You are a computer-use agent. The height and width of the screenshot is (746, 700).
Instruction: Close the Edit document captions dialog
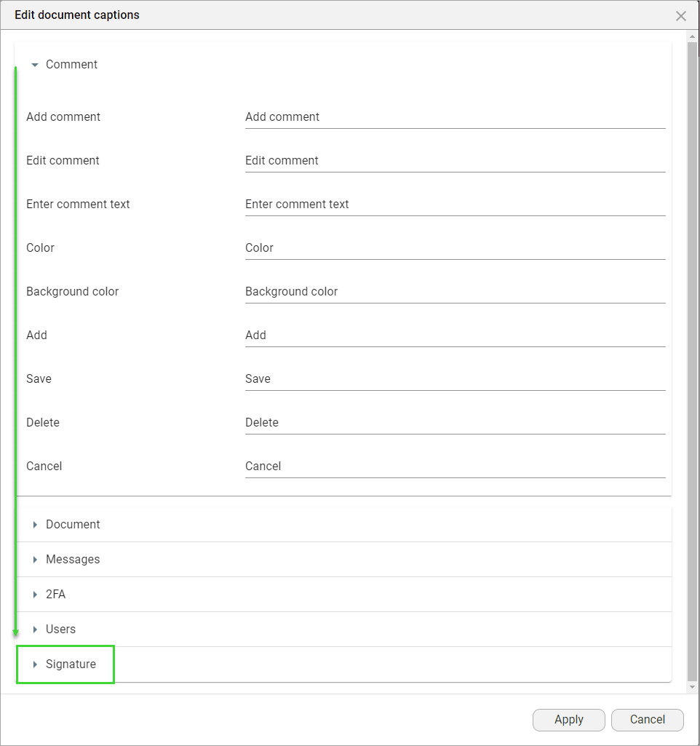[x=681, y=15]
